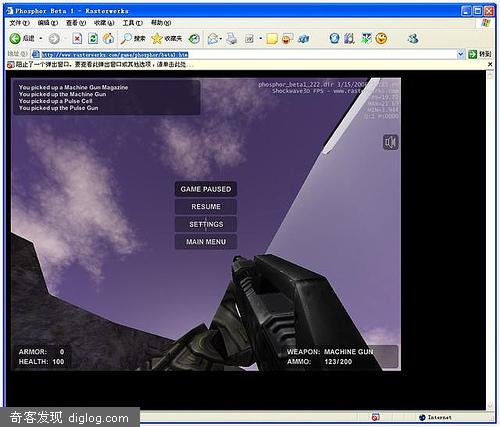Open the 文件 (File) menu
The width and height of the screenshot is (500, 427).
[19, 23]
